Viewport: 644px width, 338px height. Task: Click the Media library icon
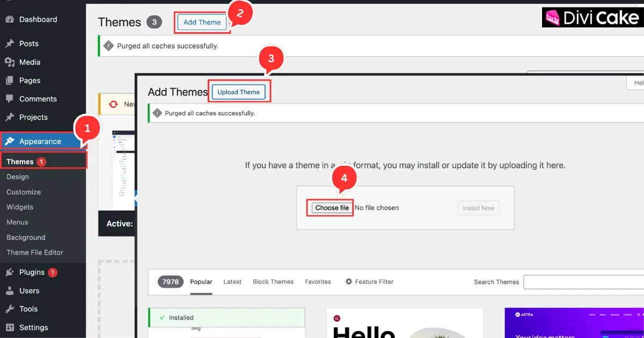click(9, 62)
